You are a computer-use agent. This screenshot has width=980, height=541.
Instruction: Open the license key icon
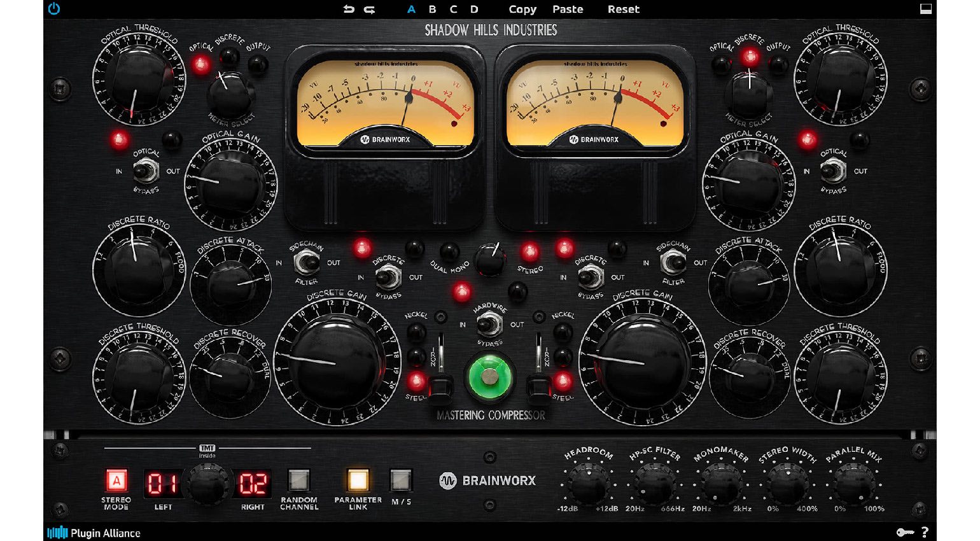point(905,532)
